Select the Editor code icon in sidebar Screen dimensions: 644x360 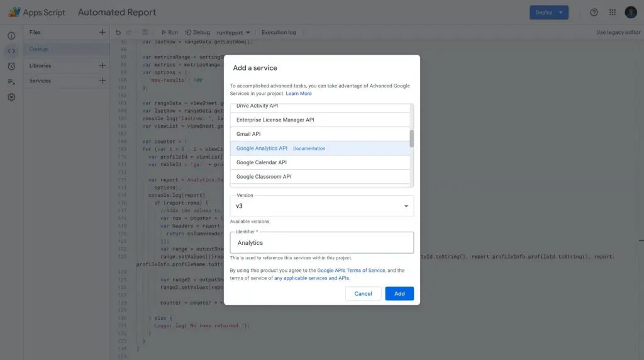click(x=11, y=51)
